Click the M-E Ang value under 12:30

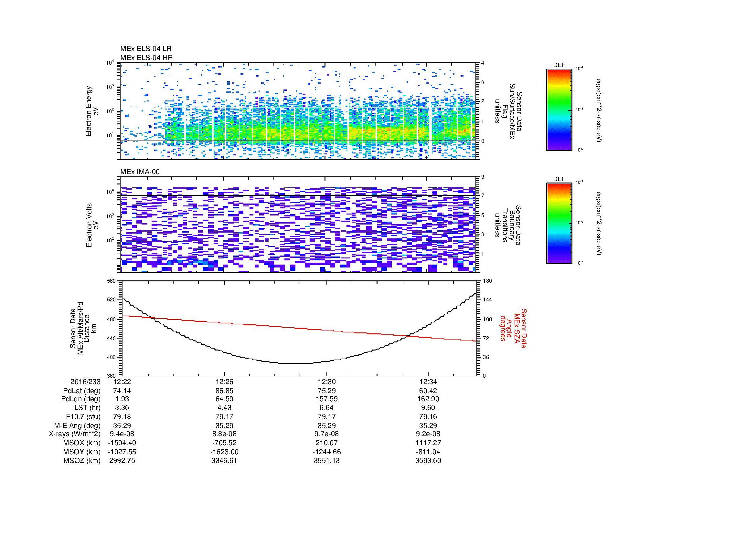coord(326,426)
